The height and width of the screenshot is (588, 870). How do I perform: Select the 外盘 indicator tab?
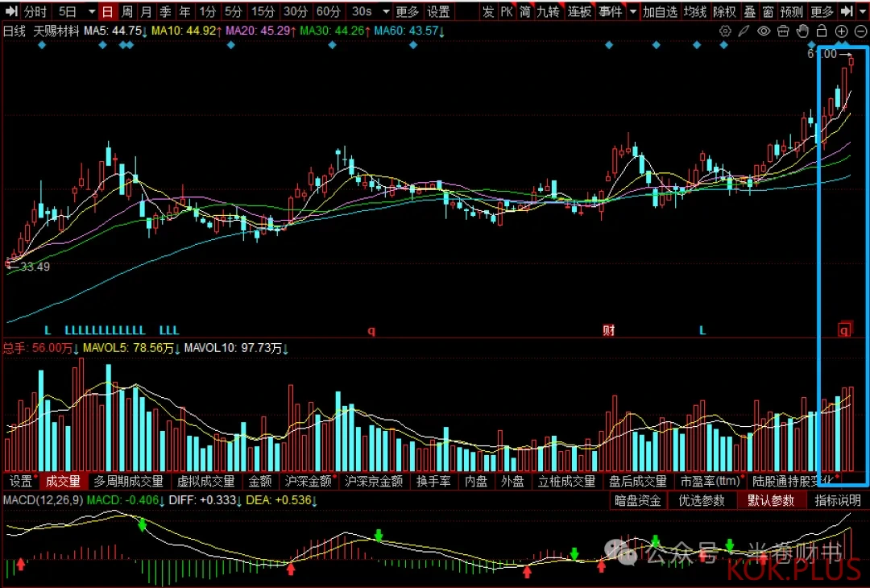pyautogui.click(x=512, y=481)
